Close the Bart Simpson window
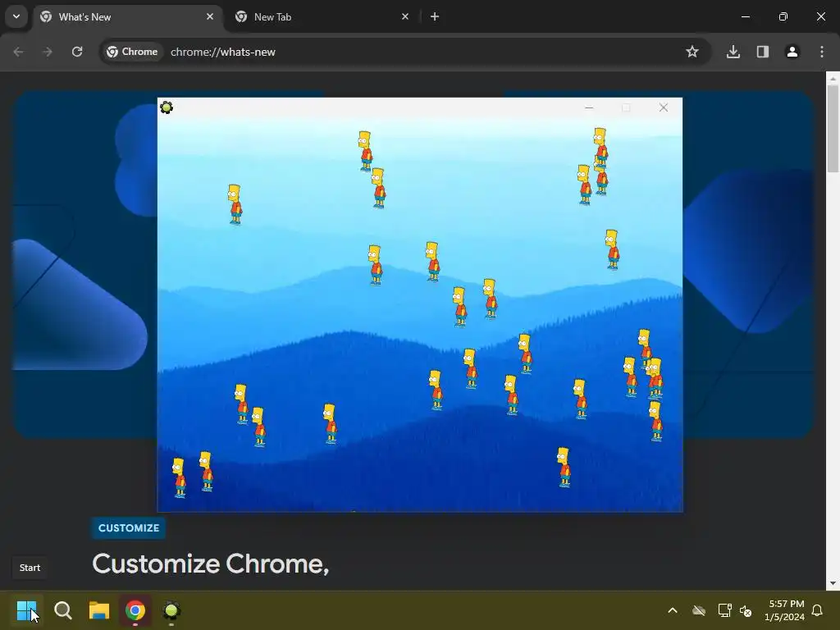Image resolution: width=840 pixels, height=630 pixels. click(663, 107)
